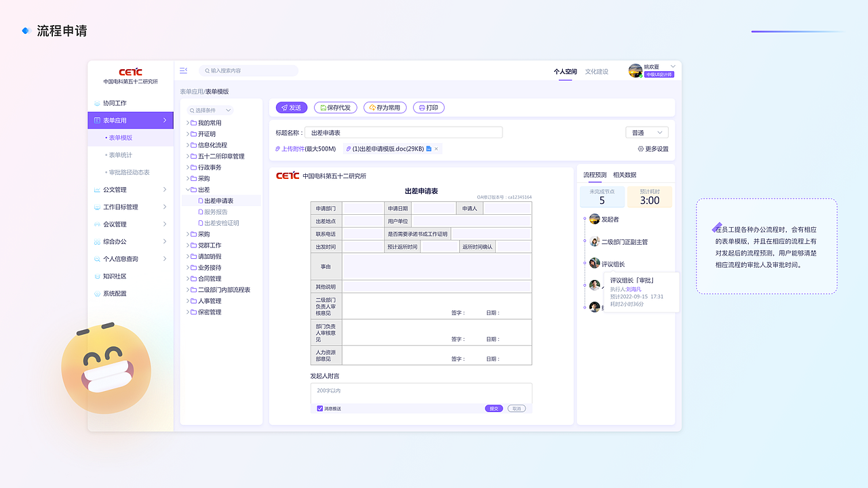Collapse the 出差 folder
Image resolution: width=868 pixels, height=488 pixels.
coord(188,190)
